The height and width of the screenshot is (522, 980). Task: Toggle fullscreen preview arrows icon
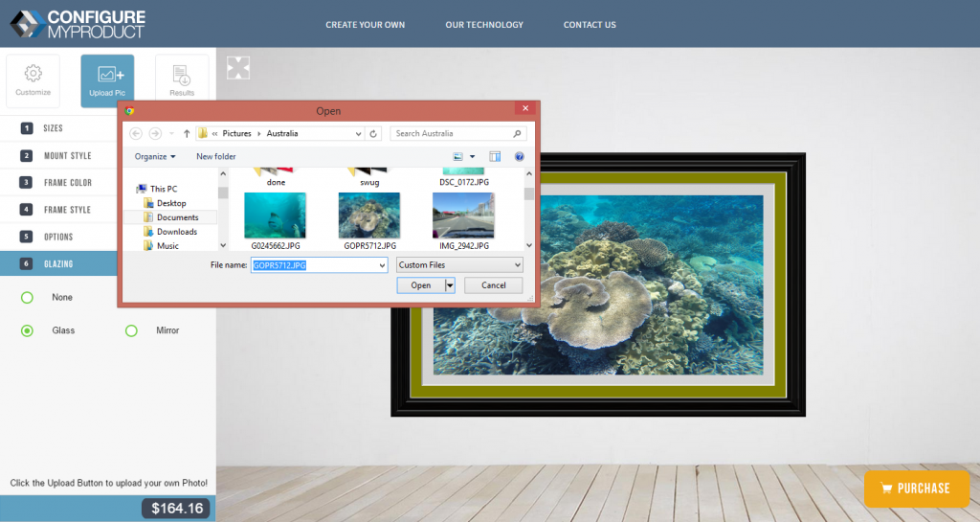[238, 67]
